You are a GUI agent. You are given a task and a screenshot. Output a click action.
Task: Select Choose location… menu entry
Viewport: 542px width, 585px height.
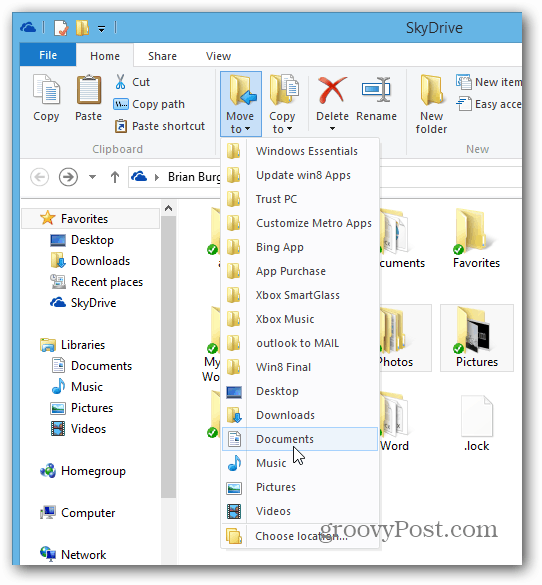point(300,536)
